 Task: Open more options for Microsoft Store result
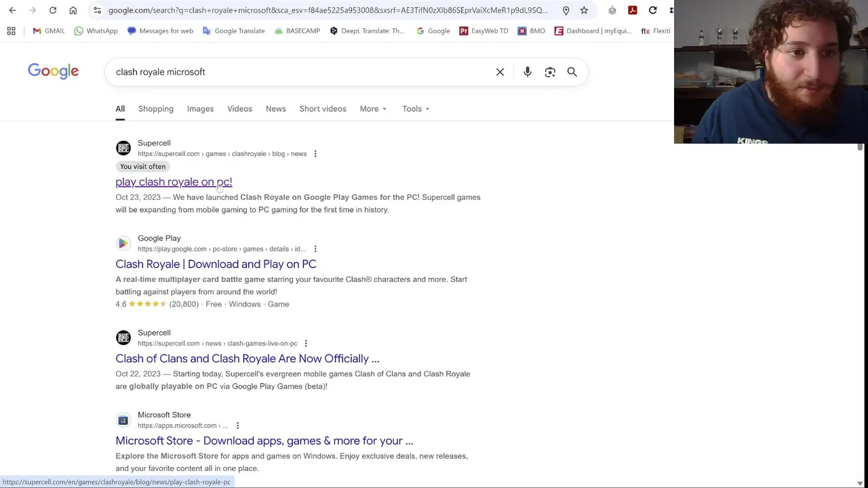(x=237, y=426)
